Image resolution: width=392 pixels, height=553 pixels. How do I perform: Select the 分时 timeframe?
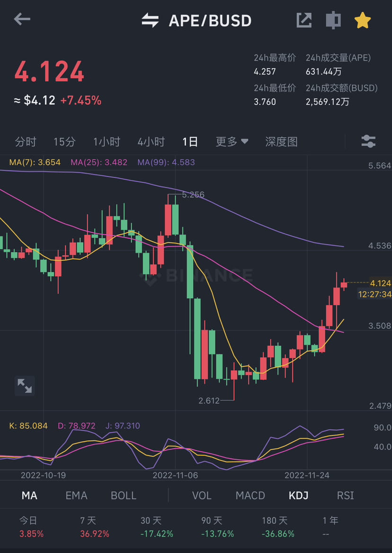26,141
